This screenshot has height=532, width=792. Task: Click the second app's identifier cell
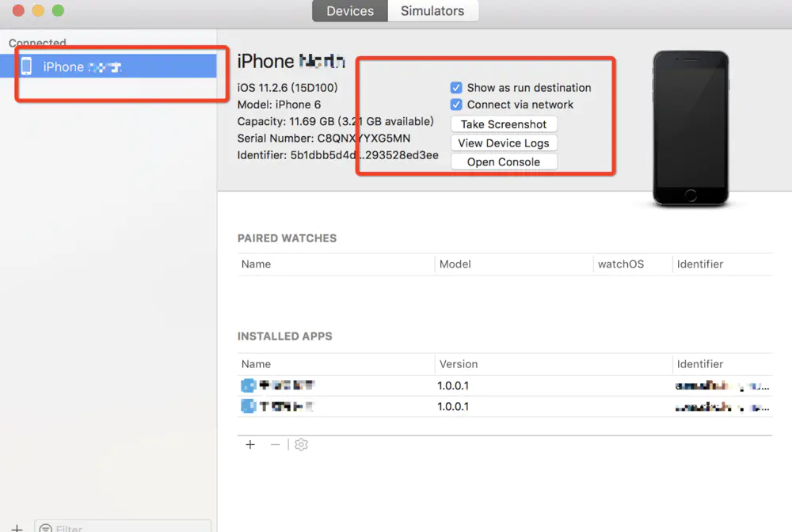pyautogui.click(x=722, y=407)
